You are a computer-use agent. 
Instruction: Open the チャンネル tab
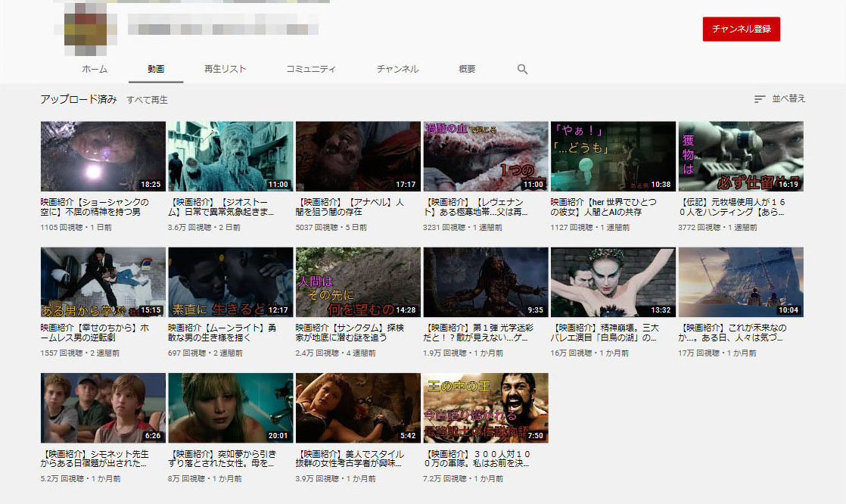(397, 69)
